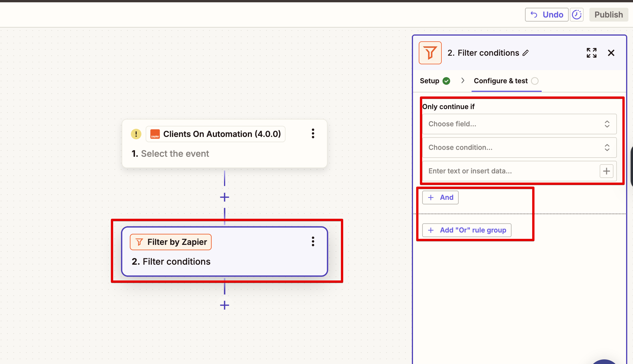Switch to the Setup tab
The height and width of the screenshot is (364, 633).
click(x=429, y=81)
